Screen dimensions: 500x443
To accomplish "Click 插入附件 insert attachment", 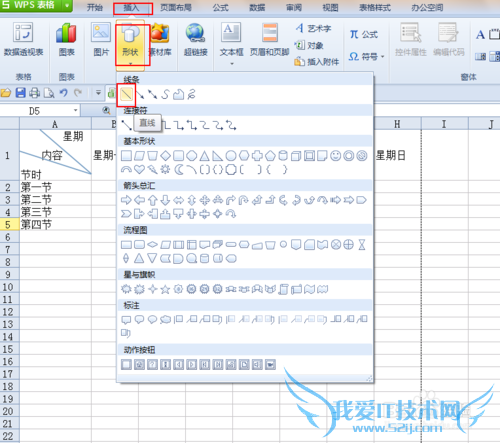I will (x=317, y=62).
